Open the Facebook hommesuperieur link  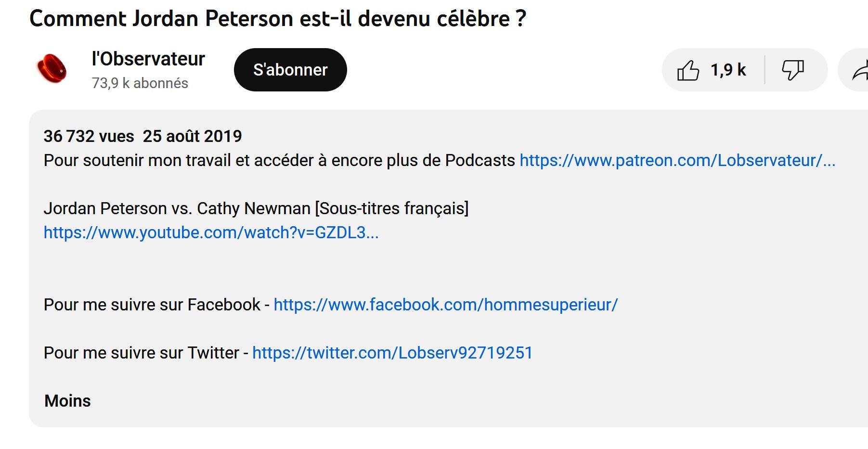pyautogui.click(x=445, y=305)
